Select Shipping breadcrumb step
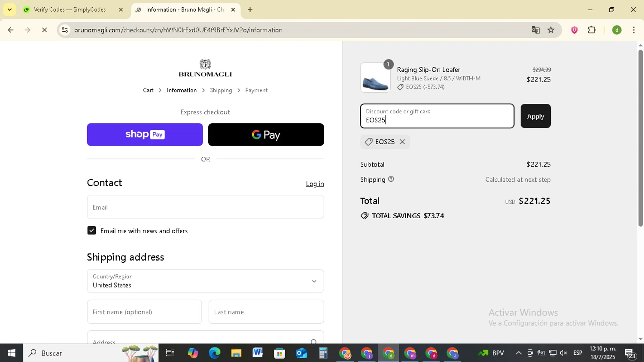The image size is (644, 362). pyautogui.click(x=221, y=90)
